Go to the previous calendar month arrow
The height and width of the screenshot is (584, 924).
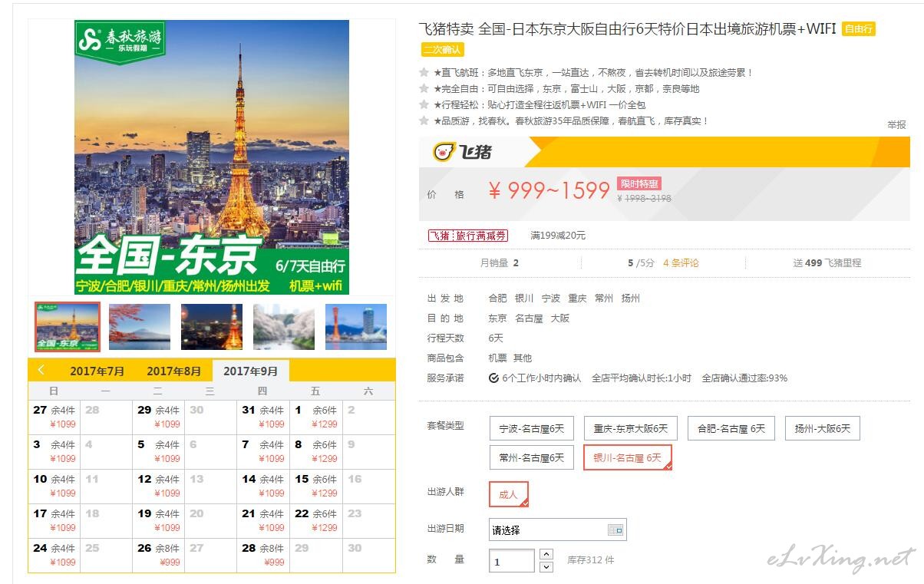[41, 371]
